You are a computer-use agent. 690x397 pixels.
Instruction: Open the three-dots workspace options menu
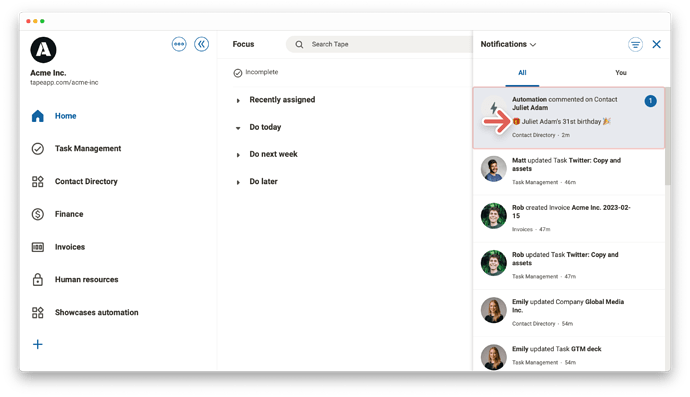[x=179, y=44]
